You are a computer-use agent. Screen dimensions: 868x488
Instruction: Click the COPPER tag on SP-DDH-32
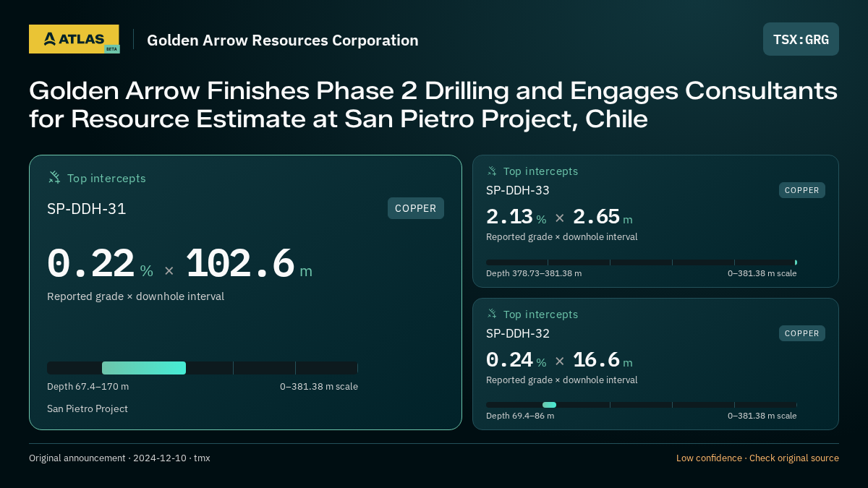[x=802, y=333]
